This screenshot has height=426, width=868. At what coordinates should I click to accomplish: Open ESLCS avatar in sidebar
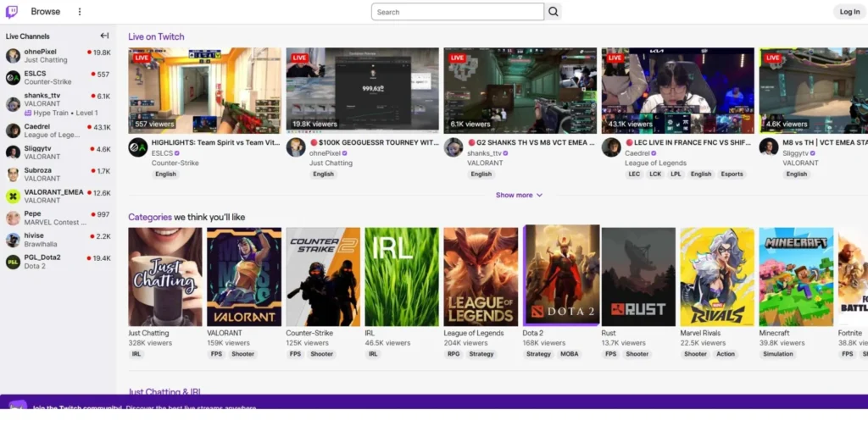(14, 77)
